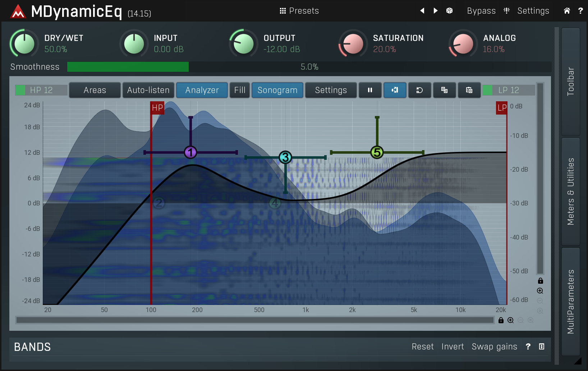Screen dimensions: 588x371
Task: Click Invert in the Bands section
Action: tap(453, 347)
